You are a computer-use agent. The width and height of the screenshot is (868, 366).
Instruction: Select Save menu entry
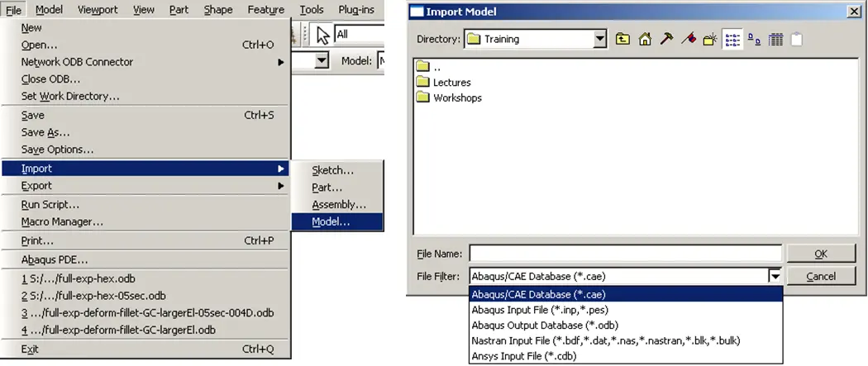tap(145, 115)
